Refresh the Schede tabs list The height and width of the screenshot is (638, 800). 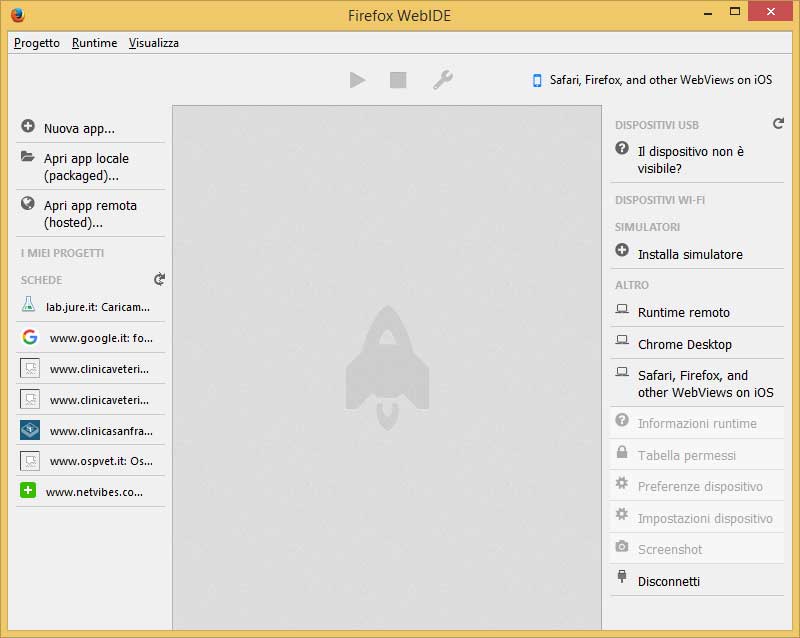point(159,279)
